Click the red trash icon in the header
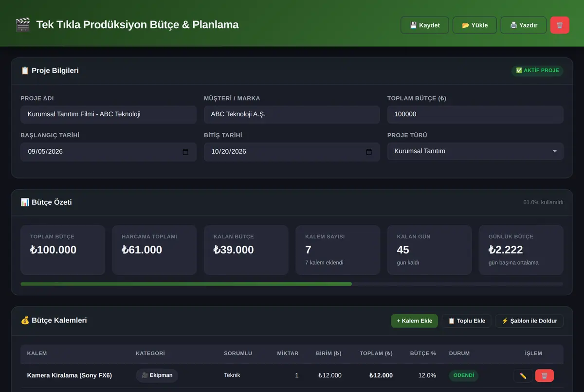This screenshot has height=392, width=584. [560, 25]
